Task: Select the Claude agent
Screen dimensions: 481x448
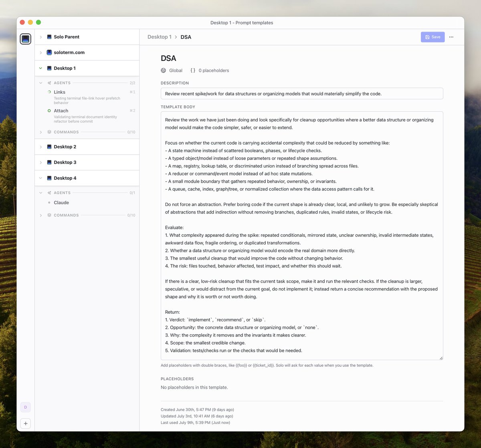Action: point(87,203)
